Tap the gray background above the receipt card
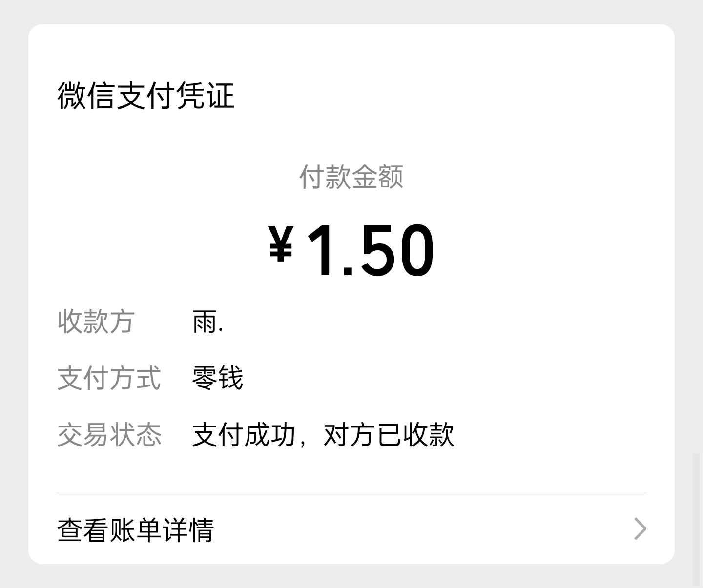Image resolution: width=703 pixels, height=588 pixels. pos(351,12)
